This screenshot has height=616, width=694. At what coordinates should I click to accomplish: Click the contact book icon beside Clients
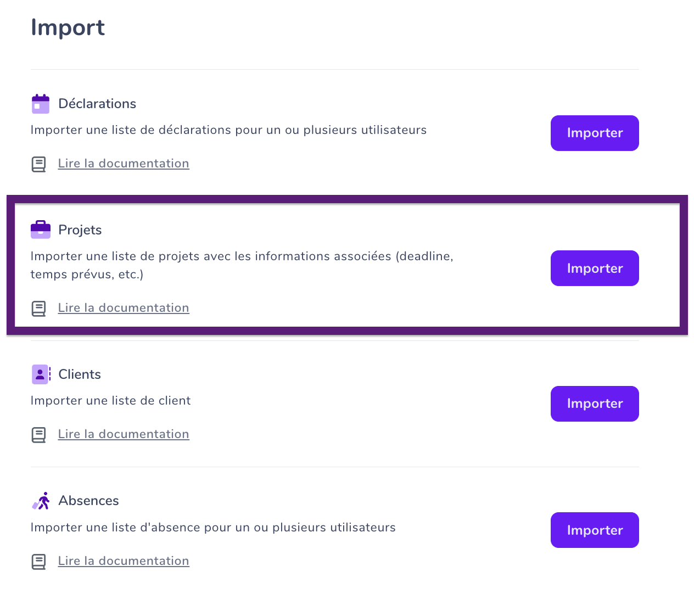click(41, 374)
